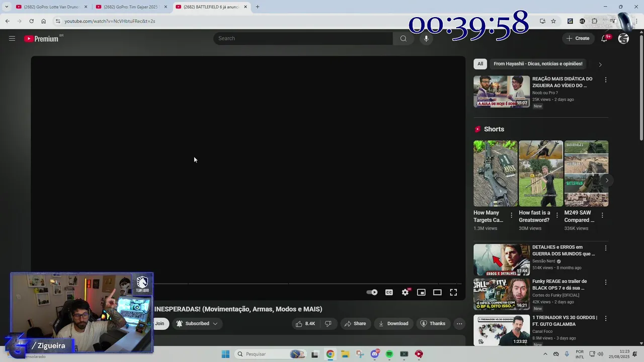Open Subscribed notification dropdown

(x=197, y=323)
